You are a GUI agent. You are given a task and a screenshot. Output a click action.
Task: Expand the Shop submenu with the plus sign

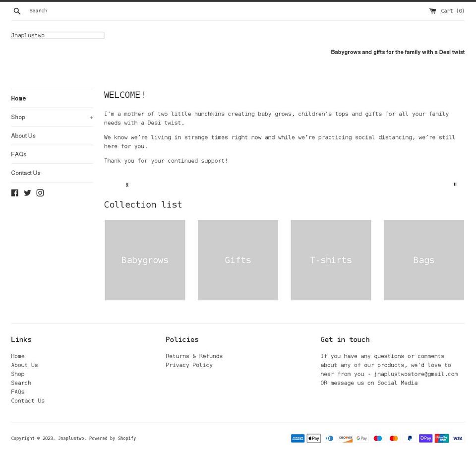tap(91, 117)
